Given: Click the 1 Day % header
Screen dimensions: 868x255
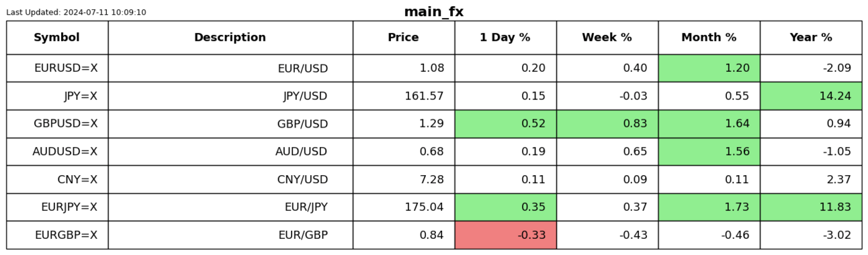Looking at the screenshot, I should (x=505, y=38).
